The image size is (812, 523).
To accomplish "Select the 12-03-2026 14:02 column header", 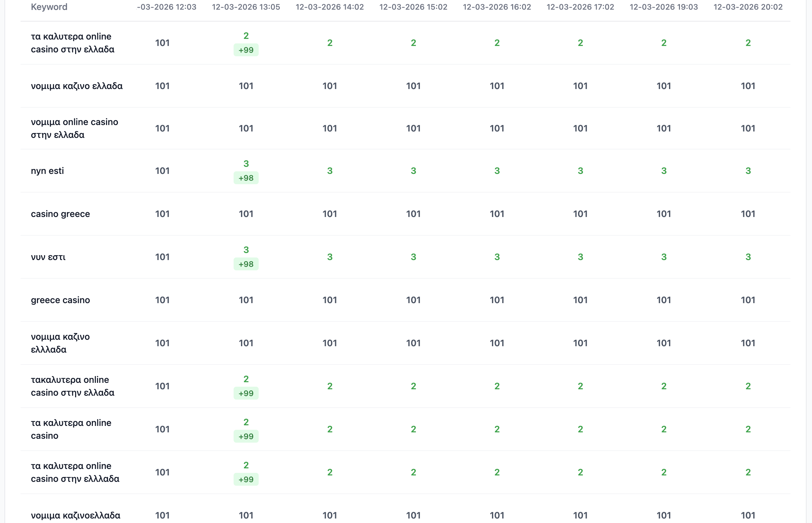I will point(330,7).
